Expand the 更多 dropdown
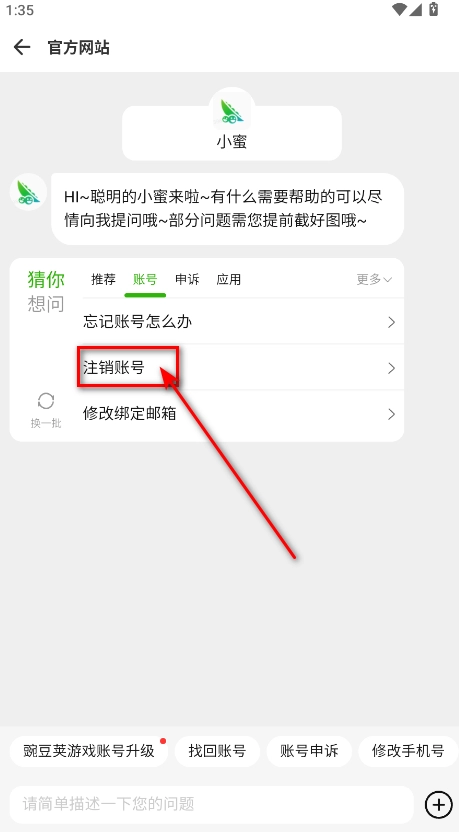This screenshot has width=459, height=832. [375, 279]
